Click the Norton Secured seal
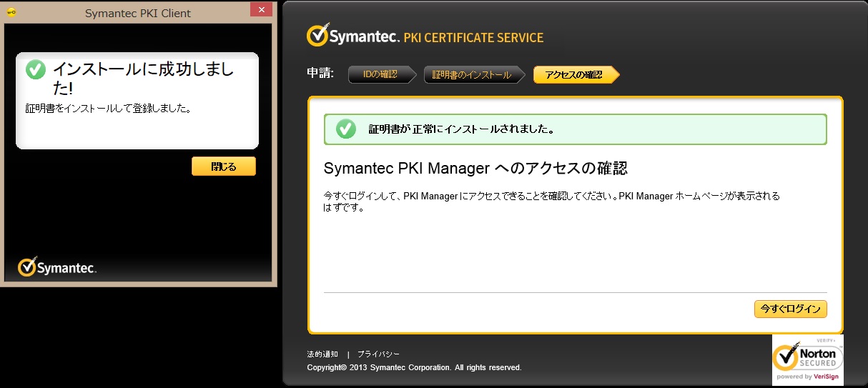Screen dimensions: 868x388 coord(808,359)
